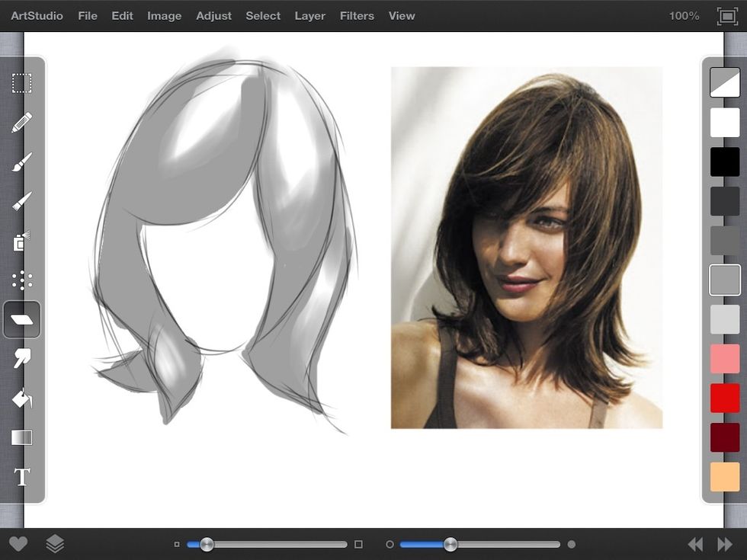Screen dimensions: 747x560
Task: Click the hollow circle opacity icon
Action: [390, 544]
